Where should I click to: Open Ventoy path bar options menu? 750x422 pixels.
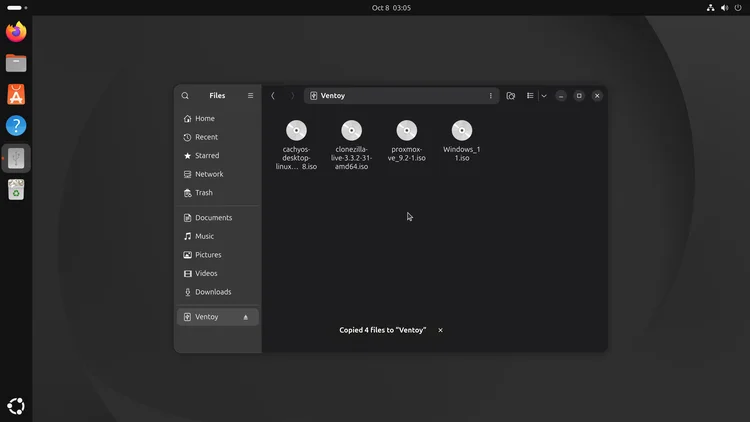[x=490, y=96]
